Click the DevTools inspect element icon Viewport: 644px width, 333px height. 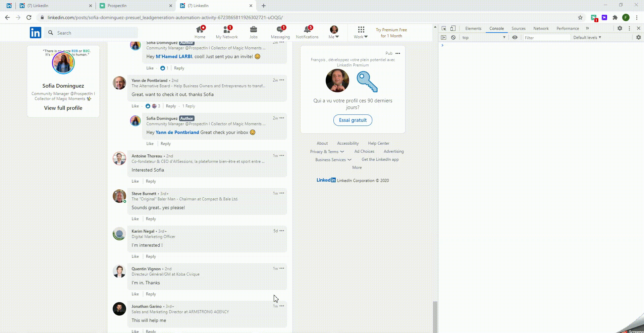pyautogui.click(x=444, y=29)
